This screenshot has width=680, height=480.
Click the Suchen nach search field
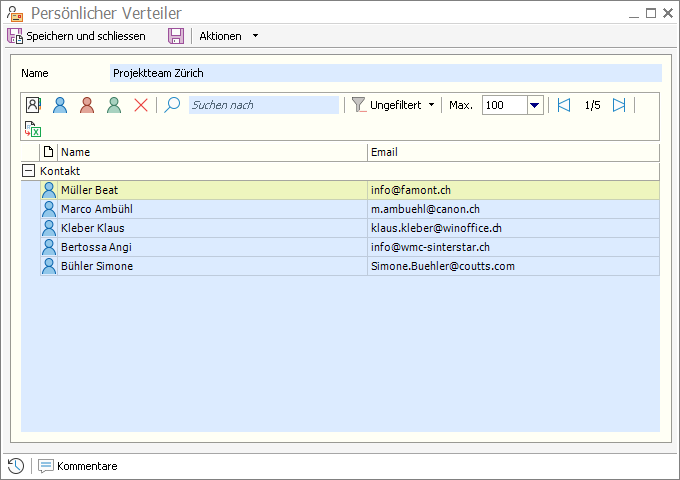click(263, 105)
